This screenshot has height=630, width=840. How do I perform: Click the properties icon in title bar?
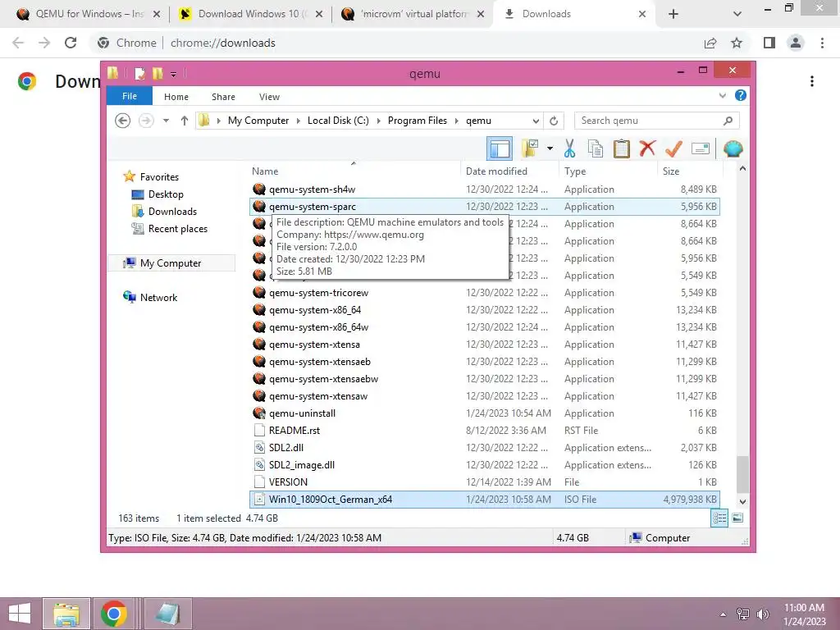pyautogui.click(x=139, y=73)
